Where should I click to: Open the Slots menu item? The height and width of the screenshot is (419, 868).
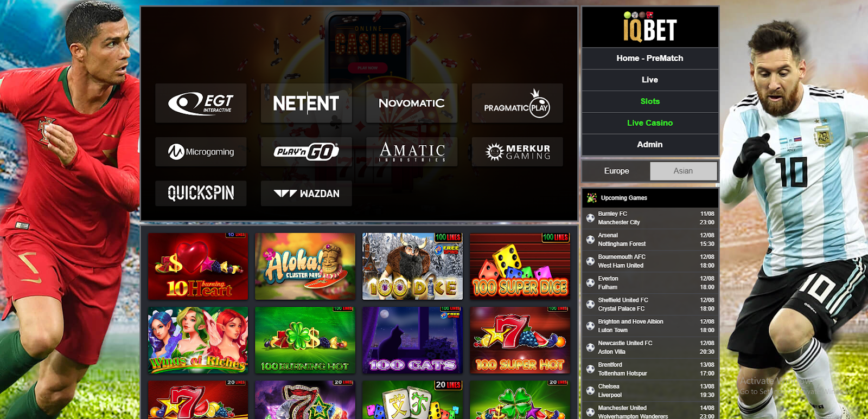(650, 101)
